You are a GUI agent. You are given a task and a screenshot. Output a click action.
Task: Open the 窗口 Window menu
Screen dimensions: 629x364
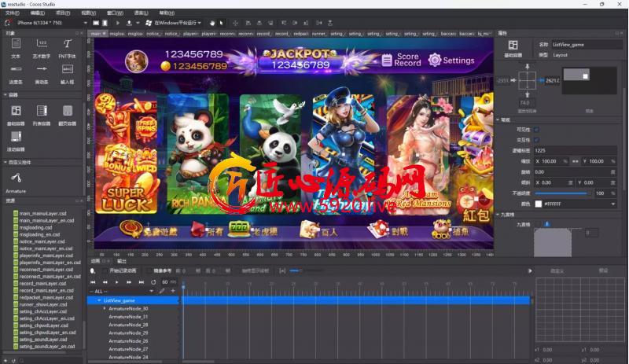115,13
